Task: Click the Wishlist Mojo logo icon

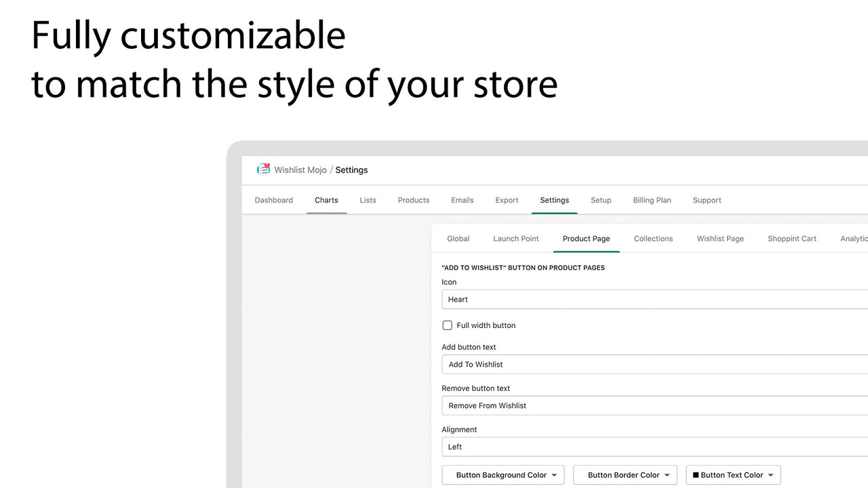Action: point(263,169)
